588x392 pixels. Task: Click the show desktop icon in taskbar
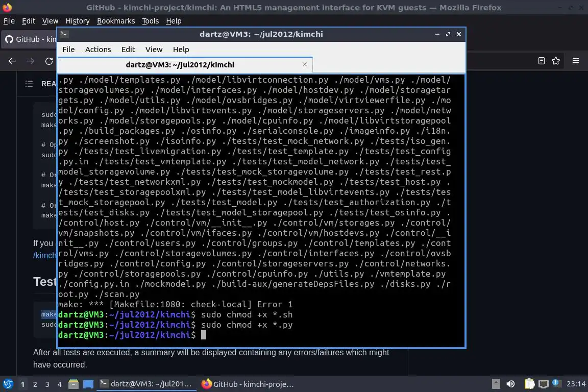point(88,384)
